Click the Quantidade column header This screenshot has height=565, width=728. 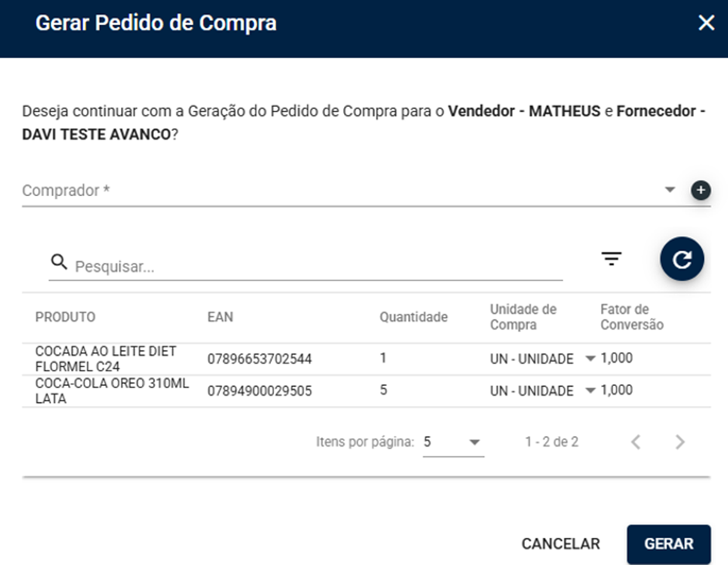(x=414, y=317)
